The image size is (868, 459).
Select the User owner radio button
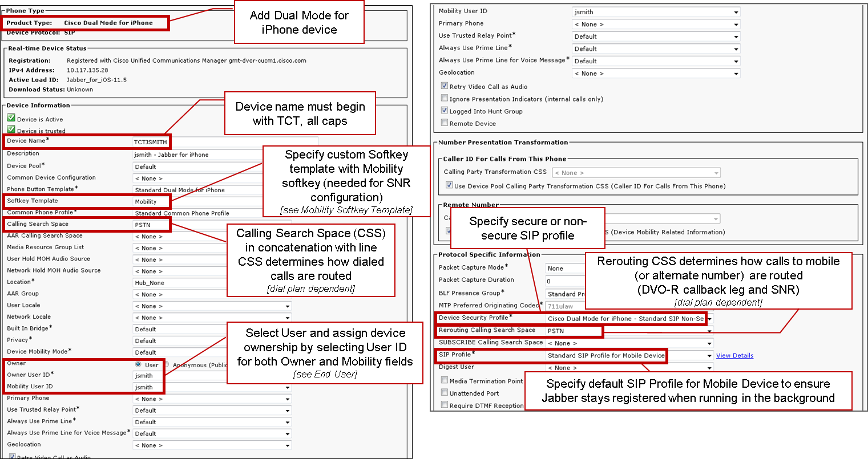click(x=138, y=364)
